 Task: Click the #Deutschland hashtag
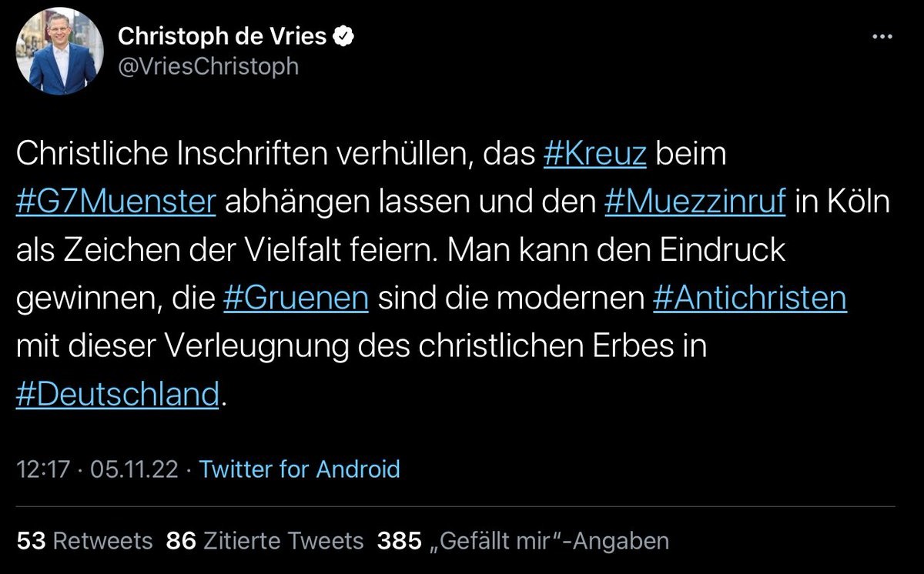(x=118, y=394)
